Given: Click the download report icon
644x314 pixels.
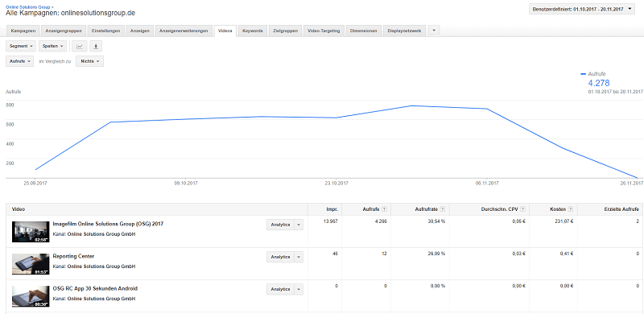Looking at the screenshot, I should [96, 46].
